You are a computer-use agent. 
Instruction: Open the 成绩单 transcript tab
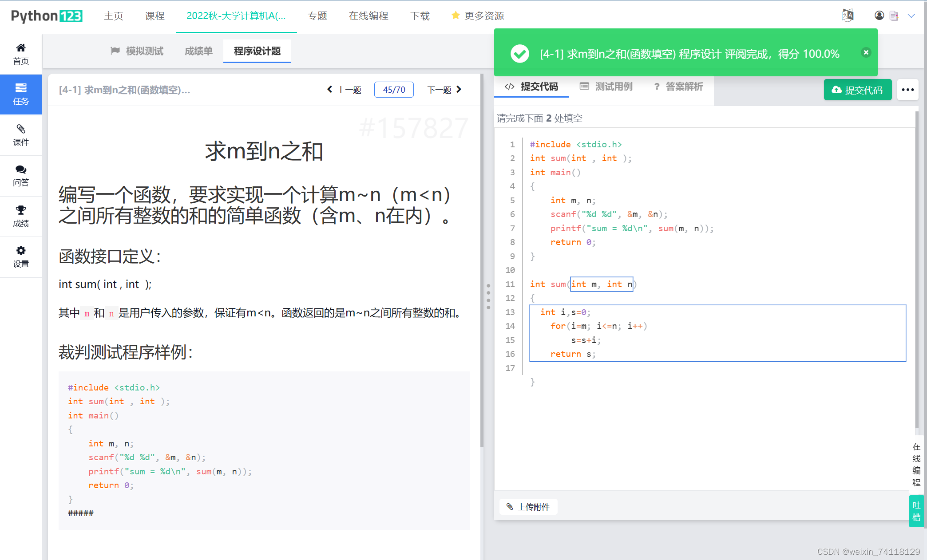click(x=198, y=51)
